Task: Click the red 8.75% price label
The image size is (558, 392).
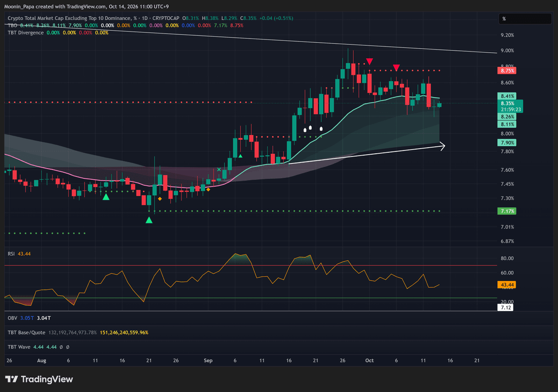Action: tap(506, 71)
